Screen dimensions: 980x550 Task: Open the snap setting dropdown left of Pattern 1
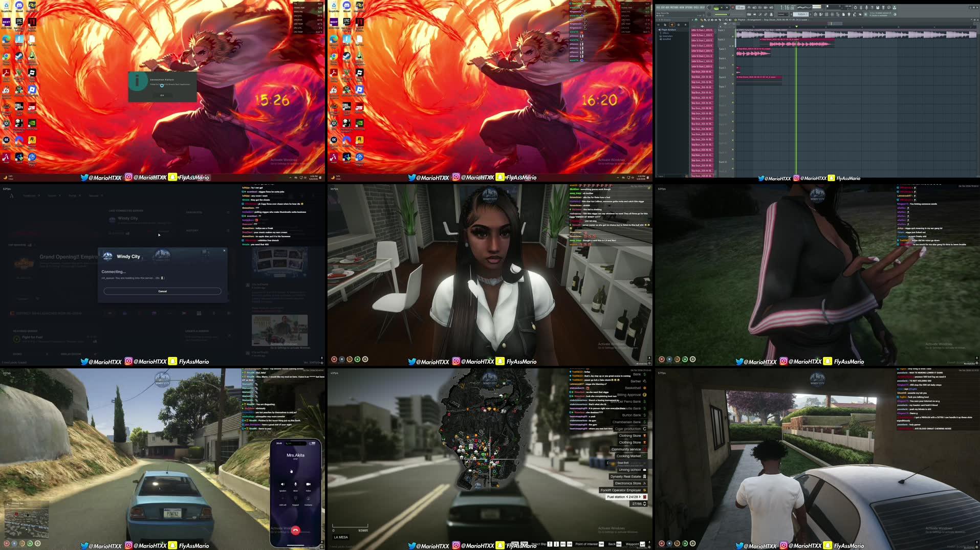(782, 14)
